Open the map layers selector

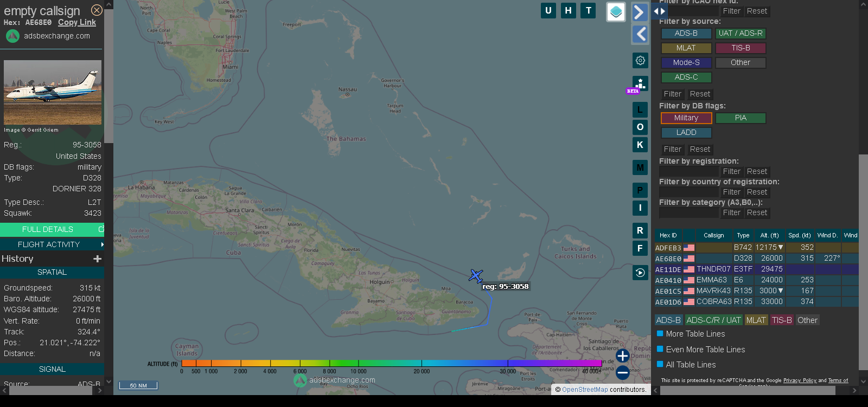click(x=616, y=12)
